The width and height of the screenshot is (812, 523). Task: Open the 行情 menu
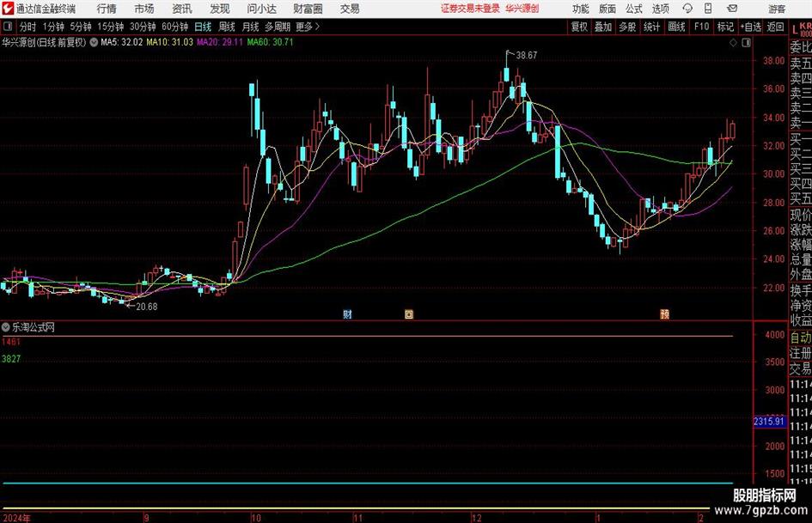pos(107,9)
